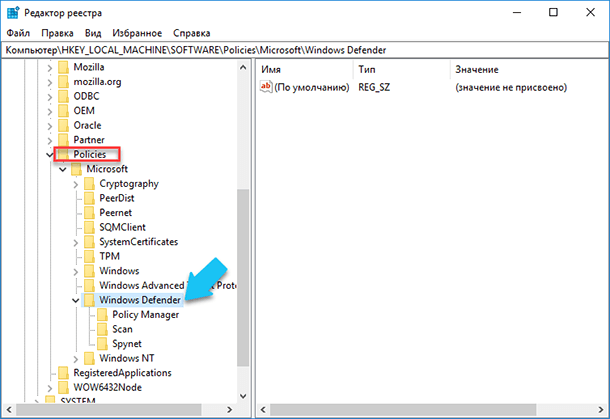Image resolution: width=610 pixels, height=419 pixels.
Task: Expand the mozilla.org key
Action: [49, 82]
